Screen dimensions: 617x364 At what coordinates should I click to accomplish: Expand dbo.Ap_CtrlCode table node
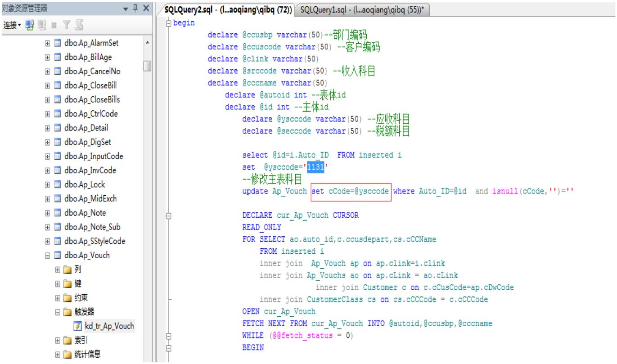pyautogui.click(x=47, y=114)
